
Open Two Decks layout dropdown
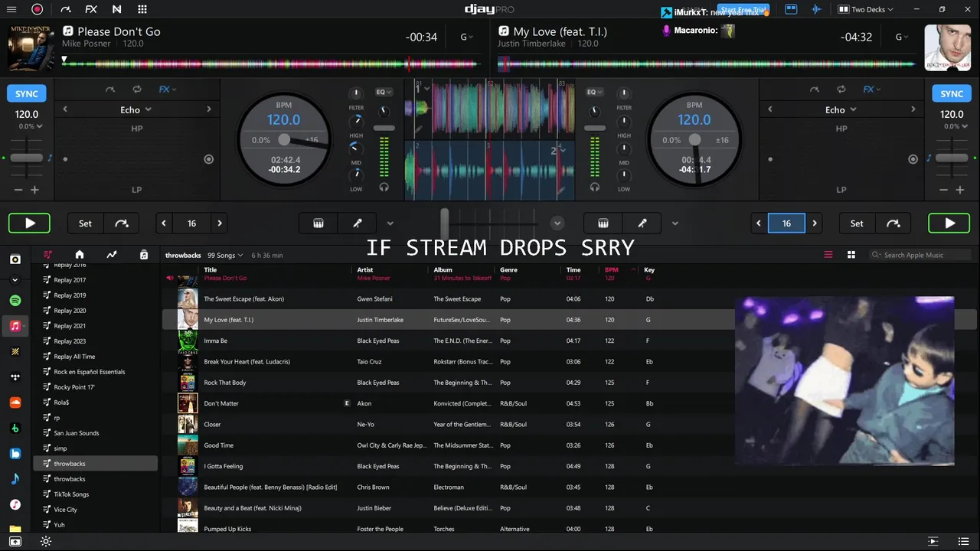(x=866, y=9)
